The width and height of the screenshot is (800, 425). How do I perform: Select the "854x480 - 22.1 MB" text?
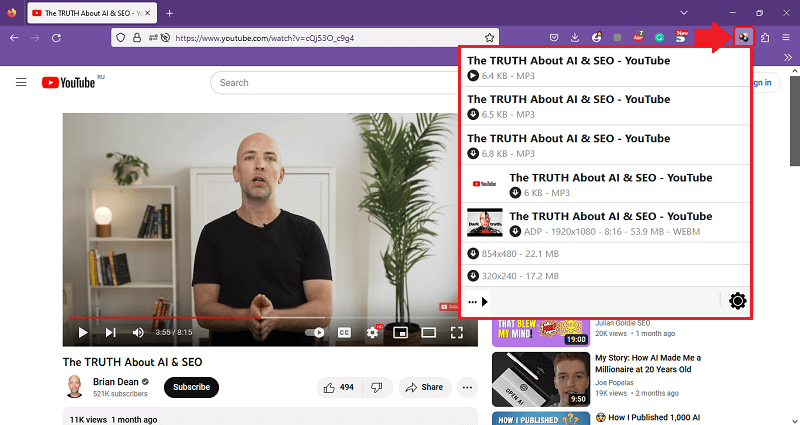pos(520,254)
